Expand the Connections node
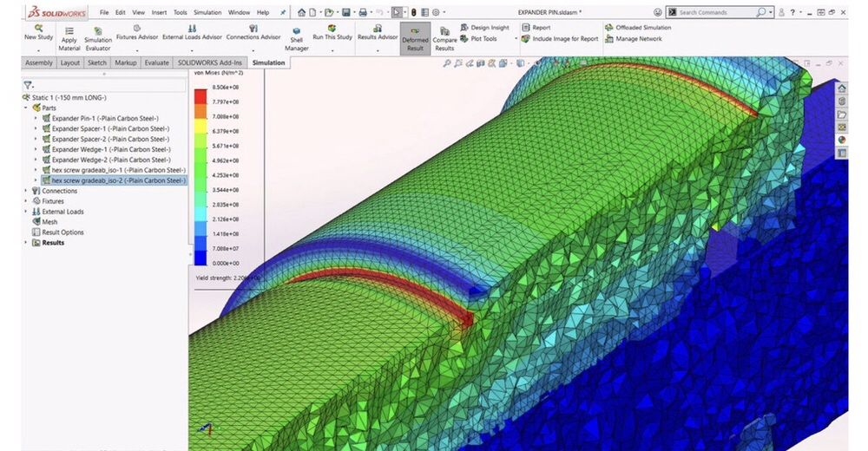Viewport: 868px width, 451px height. (25, 191)
